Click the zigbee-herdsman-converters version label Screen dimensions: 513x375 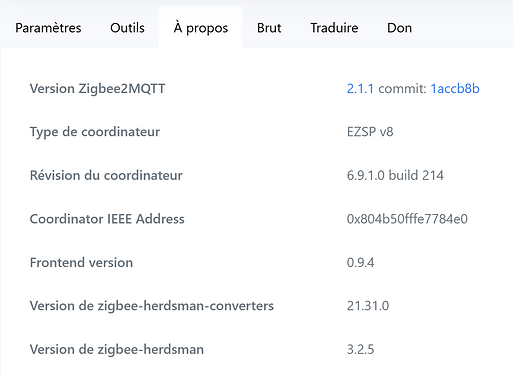click(x=152, y=306)
